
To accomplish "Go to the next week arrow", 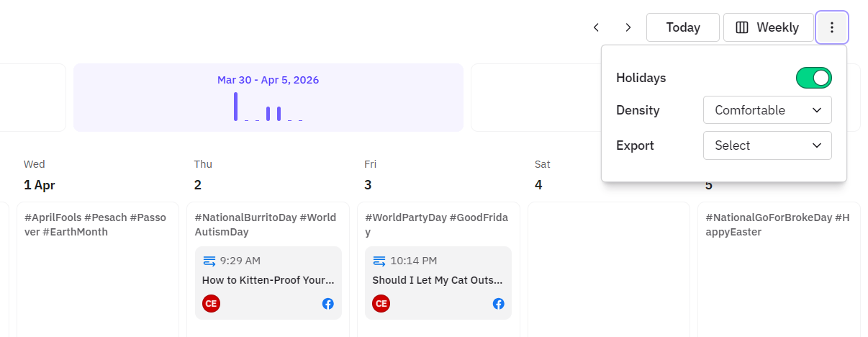I will pos(628,27).
